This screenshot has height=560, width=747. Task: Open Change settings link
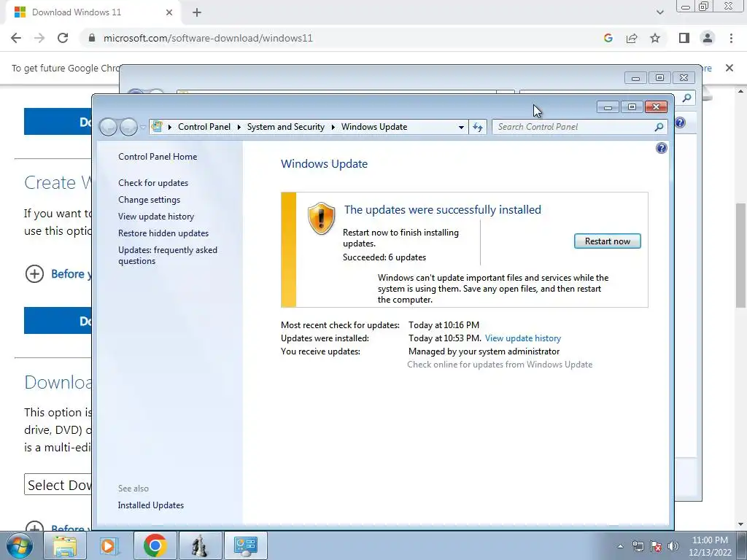tap(149, 200)
